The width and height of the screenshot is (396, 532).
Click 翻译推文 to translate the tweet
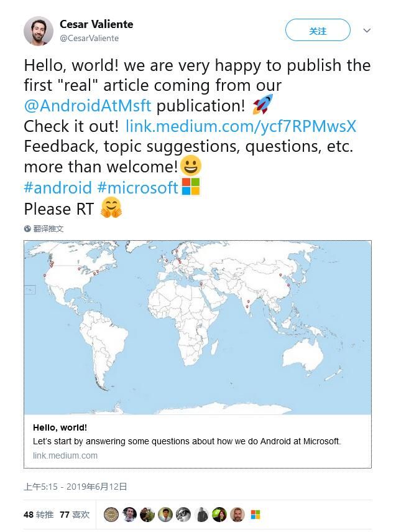click(48, 229)
